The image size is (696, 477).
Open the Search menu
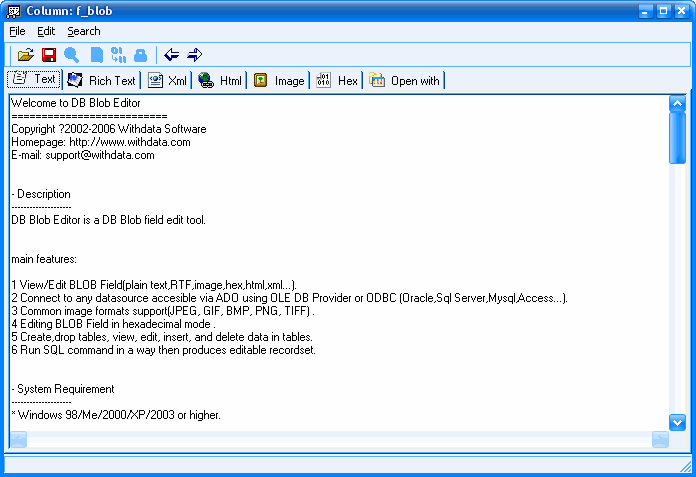84,32
